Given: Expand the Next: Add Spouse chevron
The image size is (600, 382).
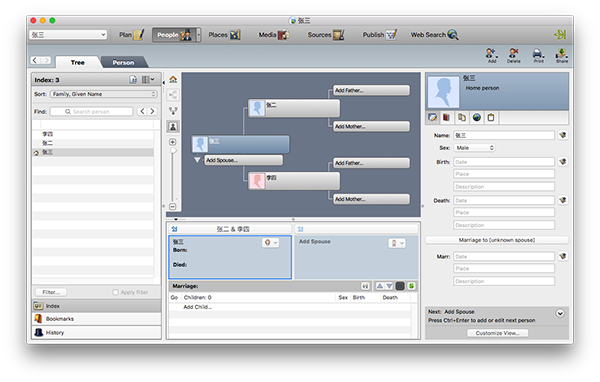Looking at the screenshot, I should pos(560,313).
